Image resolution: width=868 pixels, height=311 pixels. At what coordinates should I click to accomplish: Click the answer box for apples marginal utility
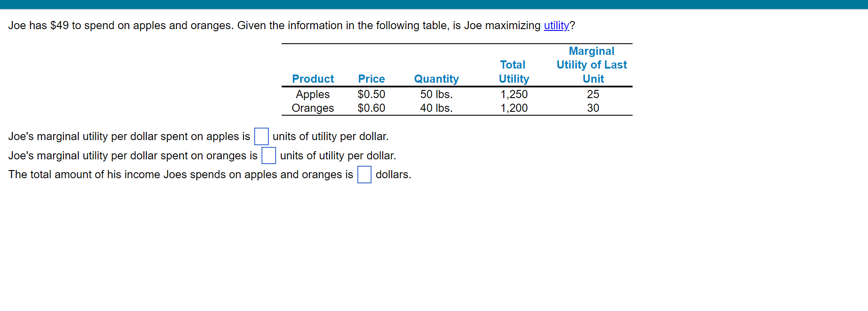261,136
